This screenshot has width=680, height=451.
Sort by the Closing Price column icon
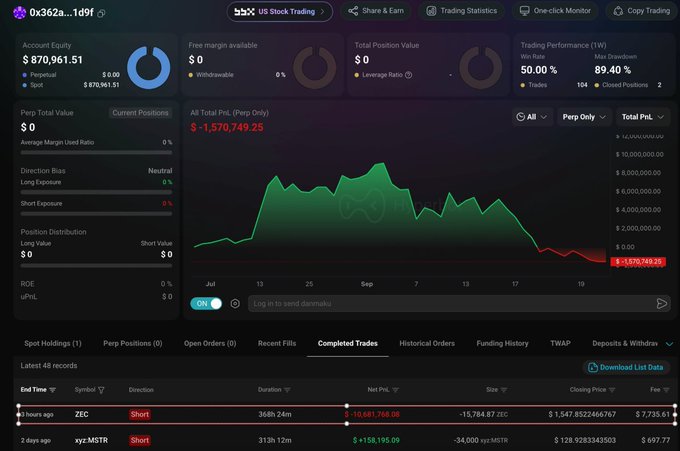tap(612, 390)
